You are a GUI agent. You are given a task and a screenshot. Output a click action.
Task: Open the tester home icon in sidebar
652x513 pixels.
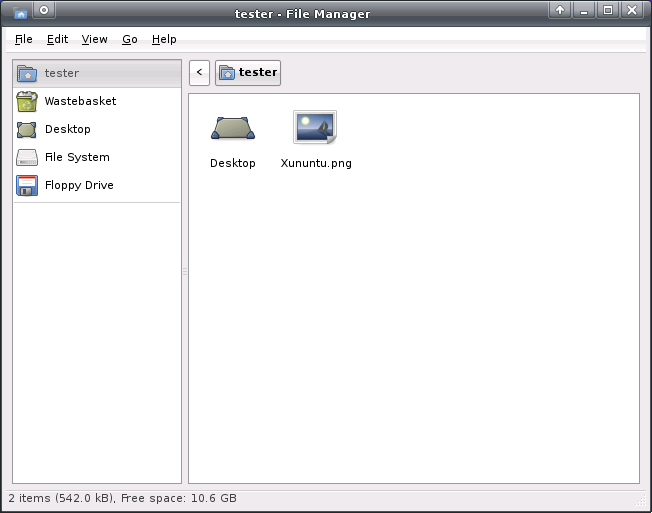tap(27, 74)
